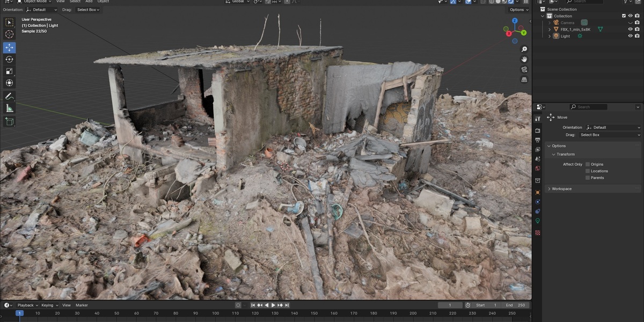This screenshot has height=322, width=644.
Task: Click the zoom magnifier in the viewport
Action: [524, 49]
